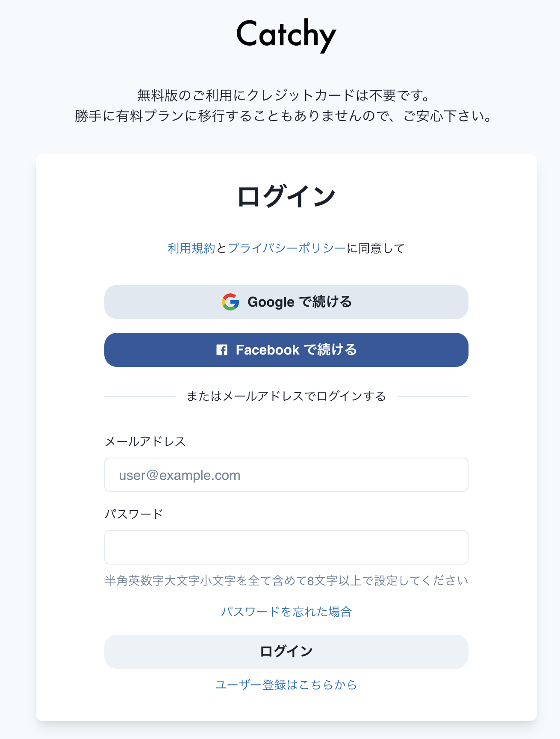The image size is (560, 739).
Task: Focus the user@example.com email field
Action: tap(286, 475)
